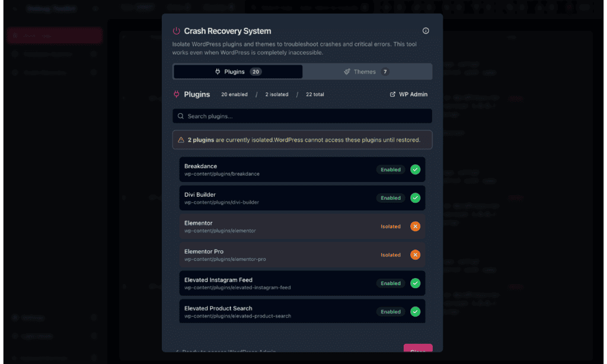
Task: Switch to the Plugins tab
Action: click(x=238, y=72)
